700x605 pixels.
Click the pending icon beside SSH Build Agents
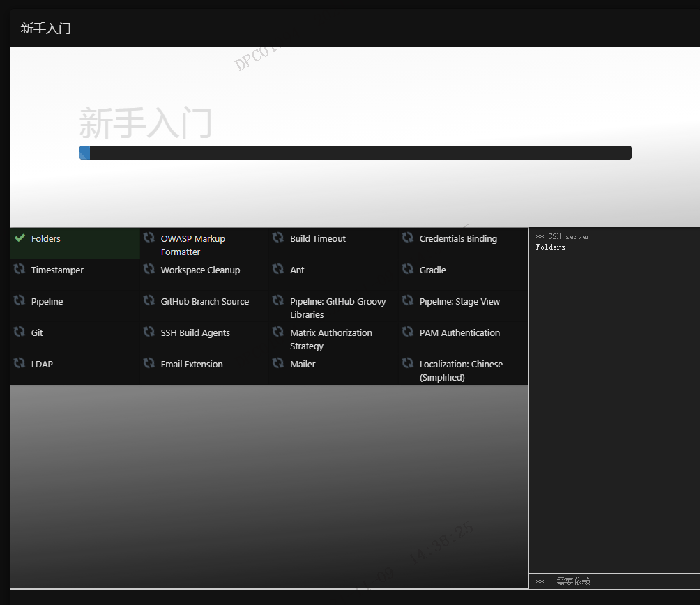(149, 332)
